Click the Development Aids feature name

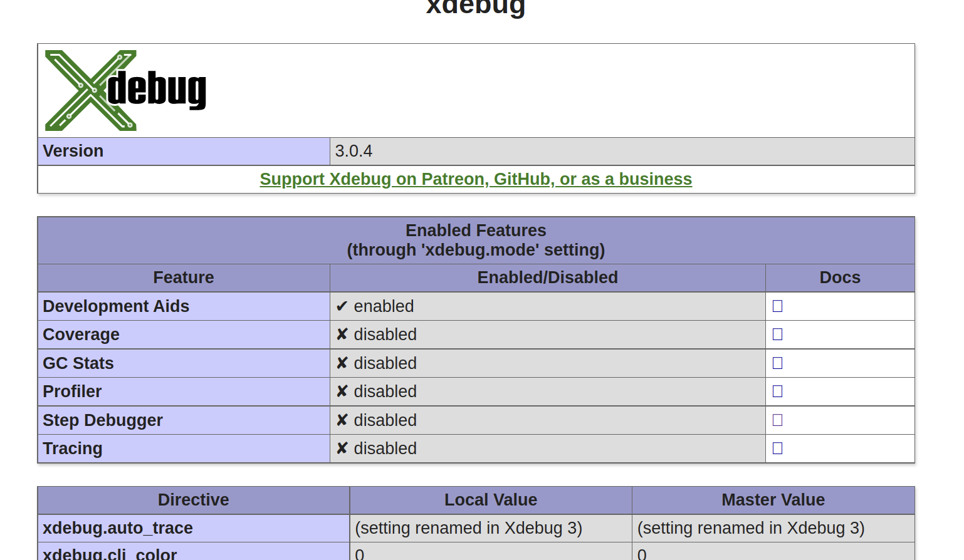click(x=116, y=306)
